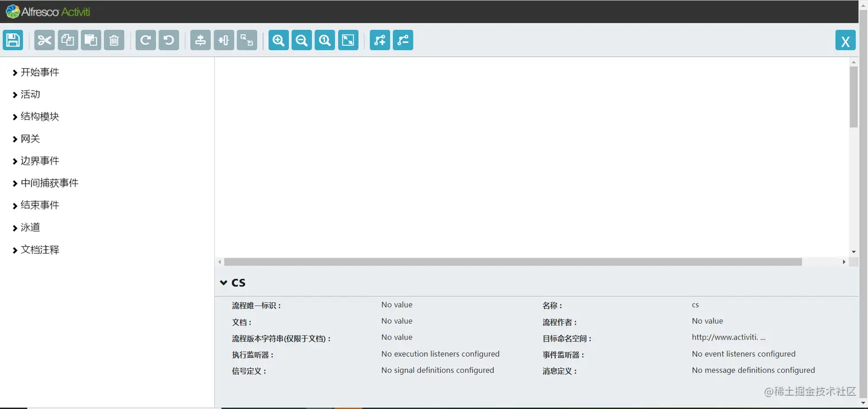Undo the last change
The height and width of the screenshot is (409, 868).
coord(168,40)
